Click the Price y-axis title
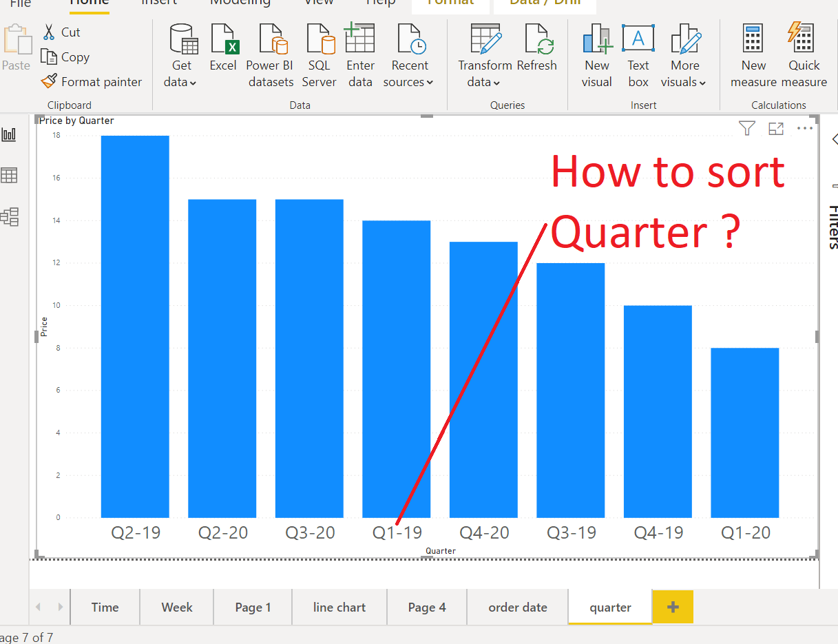The width and height of the screenshot is (838, 644). (x=44, y=326)
